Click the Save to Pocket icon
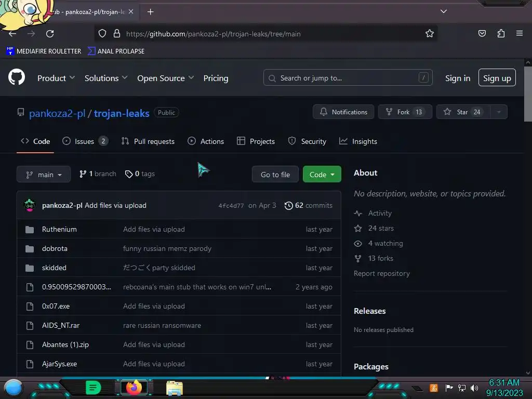The height and width of the screenshot is (399, 532). (482, 33)
